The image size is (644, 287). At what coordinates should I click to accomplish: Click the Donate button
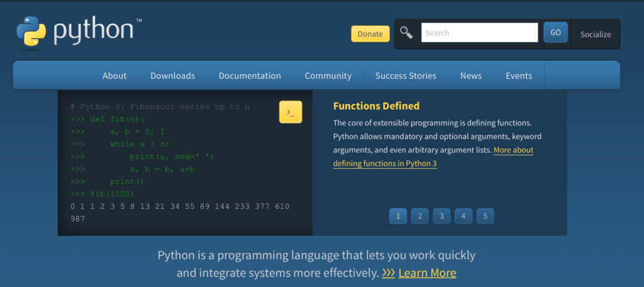[370, 34]
